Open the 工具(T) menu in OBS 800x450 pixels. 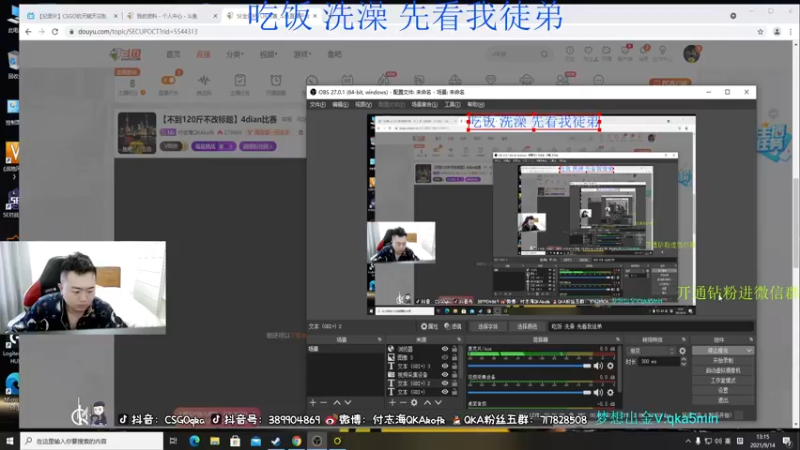(452, 105)
